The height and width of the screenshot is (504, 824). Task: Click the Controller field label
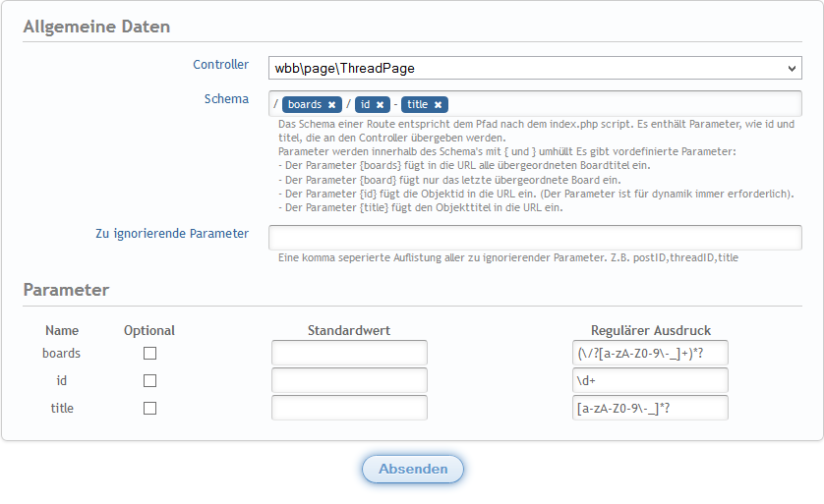tap(220, 65)
